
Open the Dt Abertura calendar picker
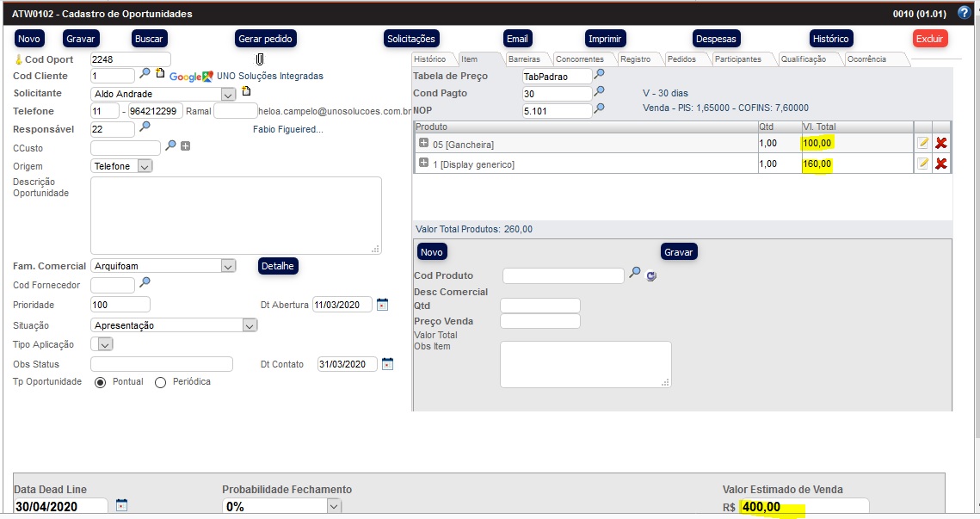point(384,305)
